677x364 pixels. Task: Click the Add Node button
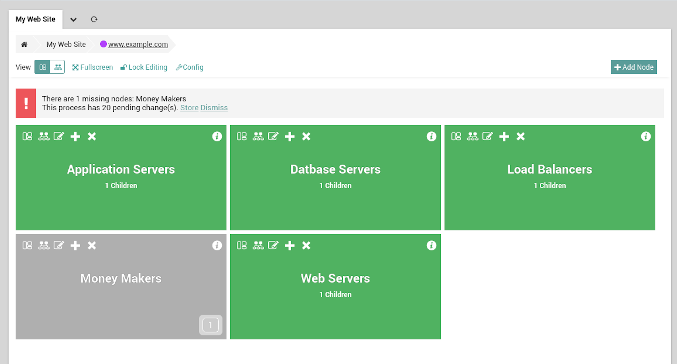634,67
